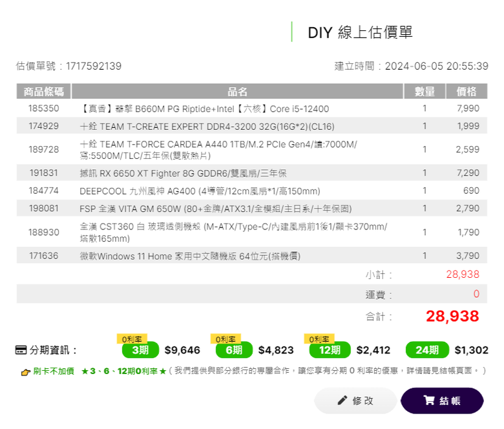Click the RX 6650 XT Fighter product name
The width and height of the screenshot is (504, 429).
pyautogui.click(x=184, y=173)
